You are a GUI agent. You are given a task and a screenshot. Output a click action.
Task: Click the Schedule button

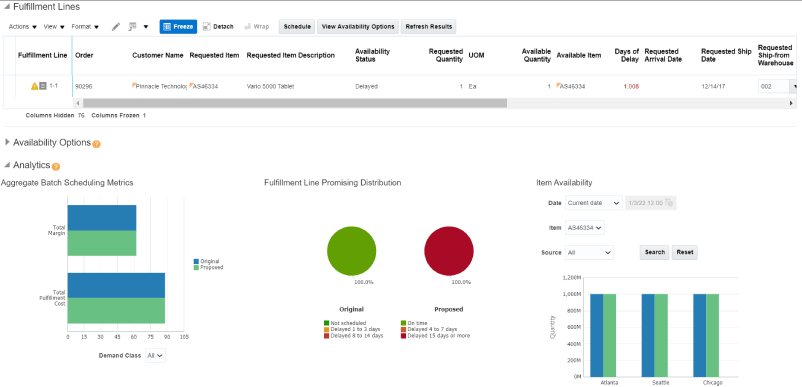pyautogui.click(x=297, y=27)
